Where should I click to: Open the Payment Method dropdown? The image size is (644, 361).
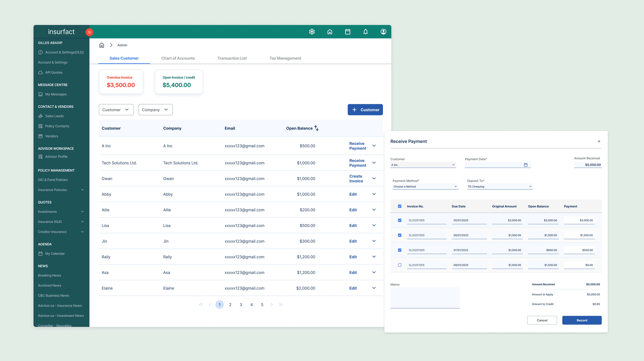[x=425, y=187]
